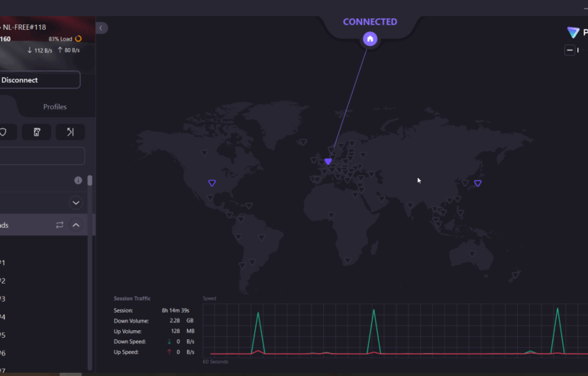This screenshot has width=588, height=376.
Task: Click the session duration 8h 14m 39s
Action: click(176, 310)
